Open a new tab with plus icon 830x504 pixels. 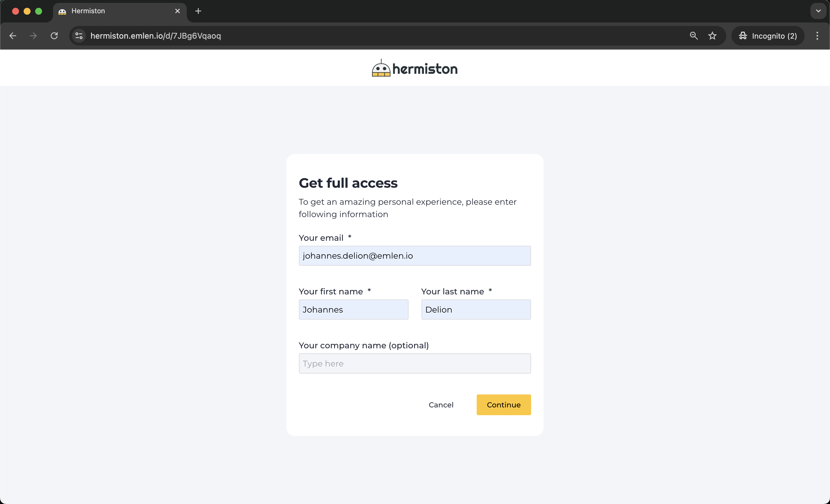[198, 11]
